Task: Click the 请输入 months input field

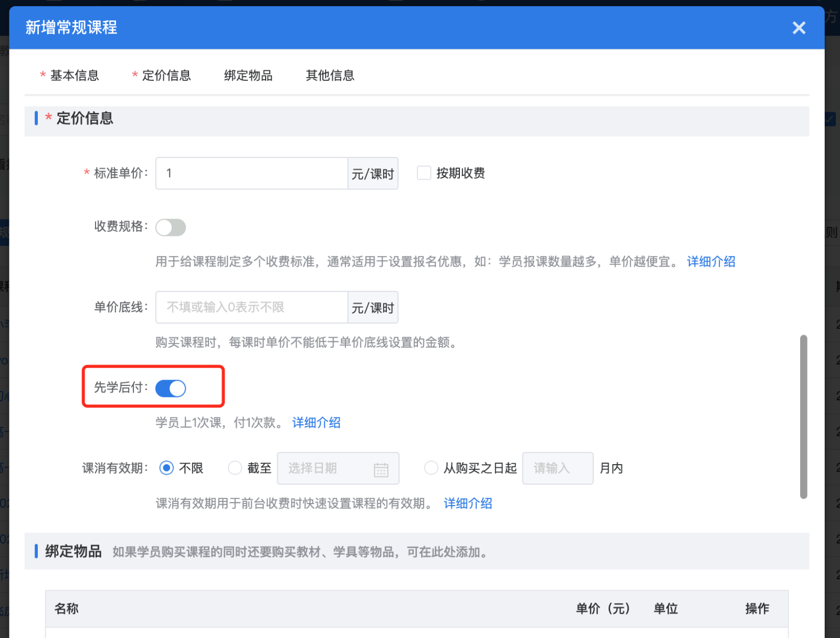Action: tap(558, 468)
